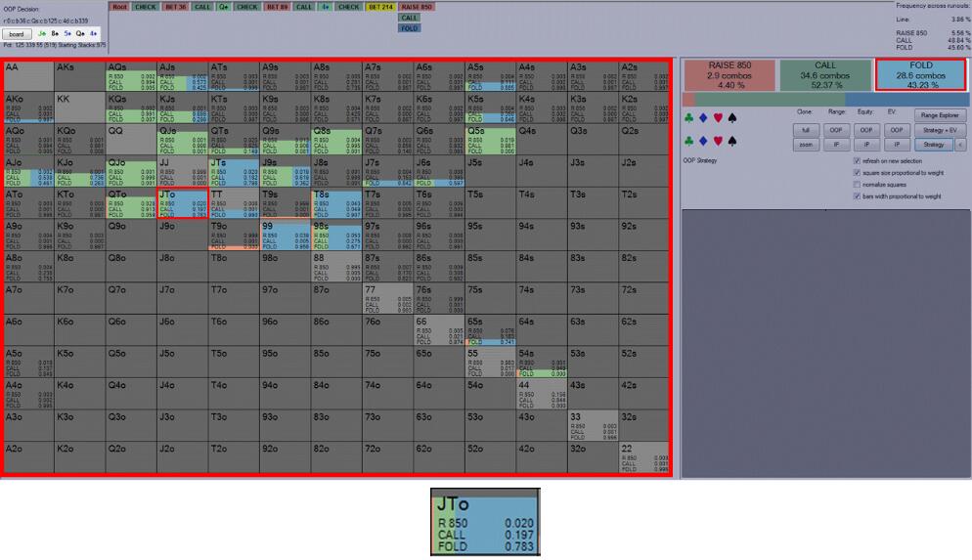Image resolution: width=972 pixels, height=560 pixels.
Task: Go to the Root node in the line
Action: (x=119, y=7)
